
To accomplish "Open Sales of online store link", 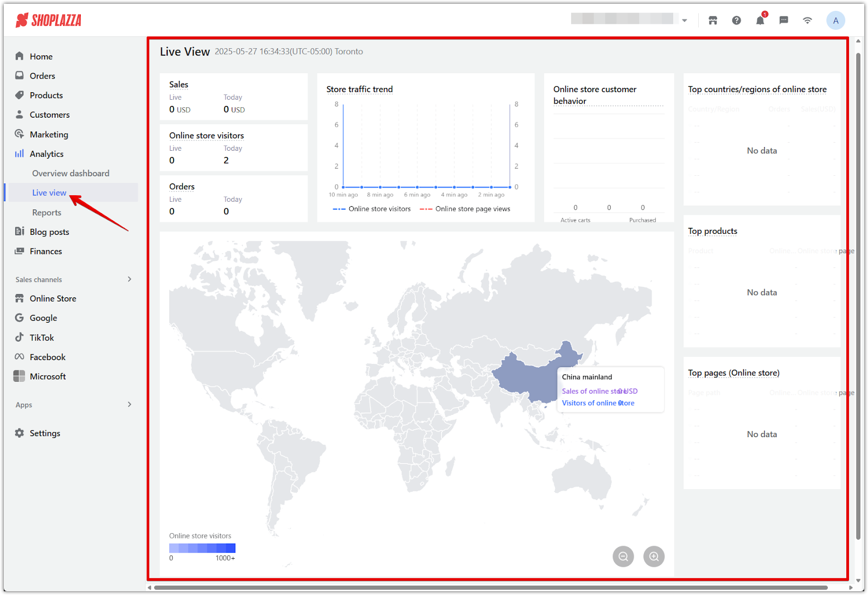I will coord(590,391).
